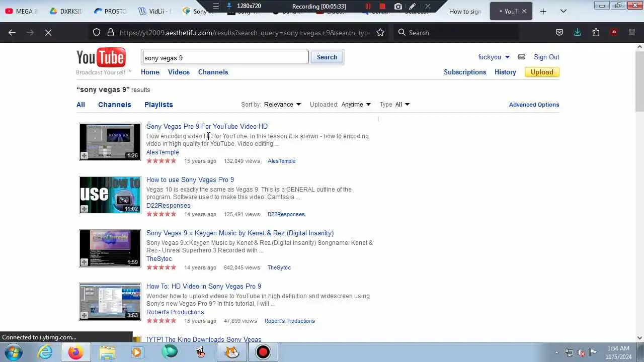Click the Search button next to query

327,57
